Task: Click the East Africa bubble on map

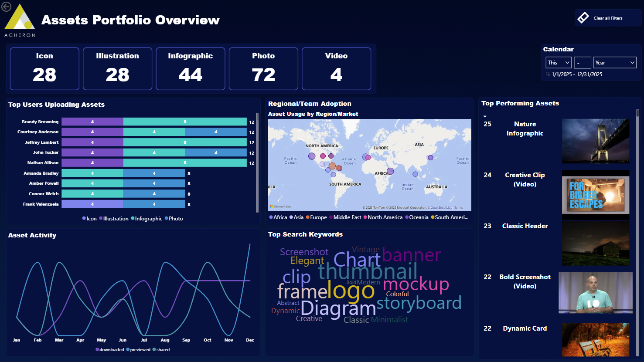Action: tap(390, 171)
